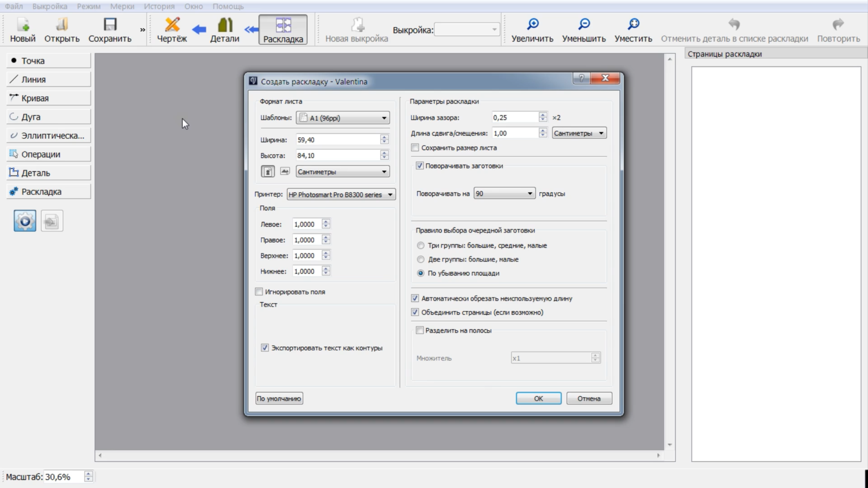Viewport: 868px width, 488px height.
Task: Click the Уменьшить zoom out icon
Action: tap(584, 30)
